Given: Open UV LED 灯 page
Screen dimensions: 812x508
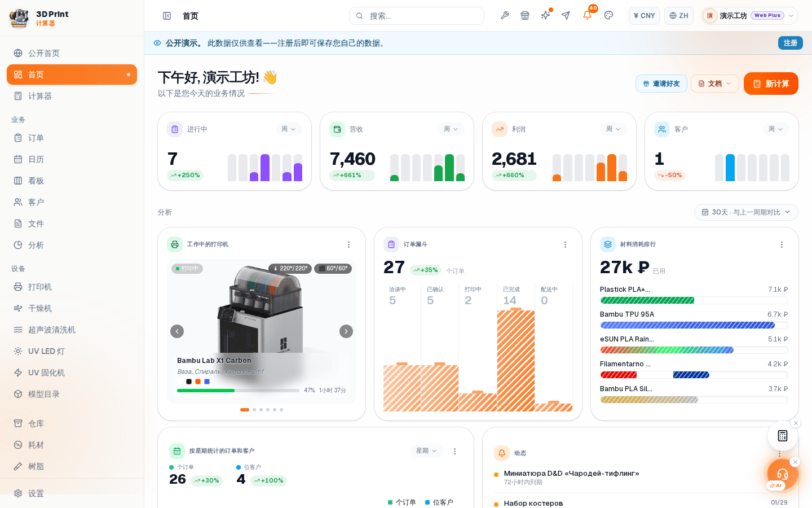Looking at the screenshot, I should coord(72,351).
